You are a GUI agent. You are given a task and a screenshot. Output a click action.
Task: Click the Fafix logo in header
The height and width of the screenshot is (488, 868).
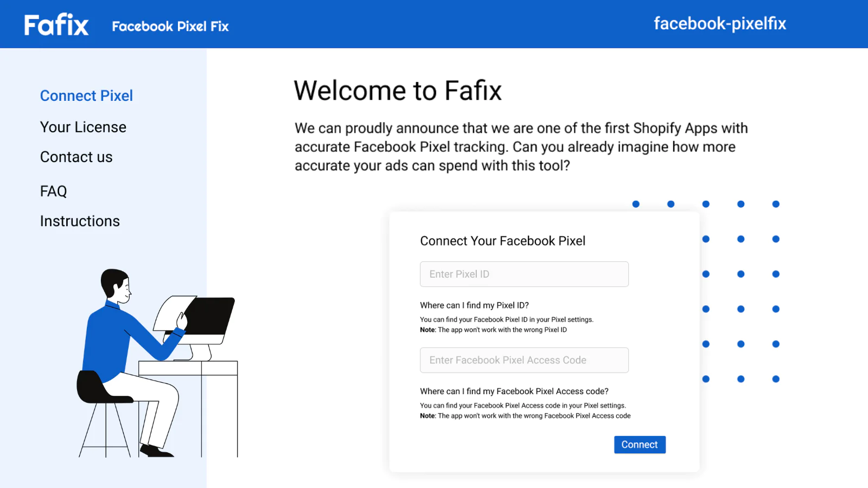pos(56,25)
